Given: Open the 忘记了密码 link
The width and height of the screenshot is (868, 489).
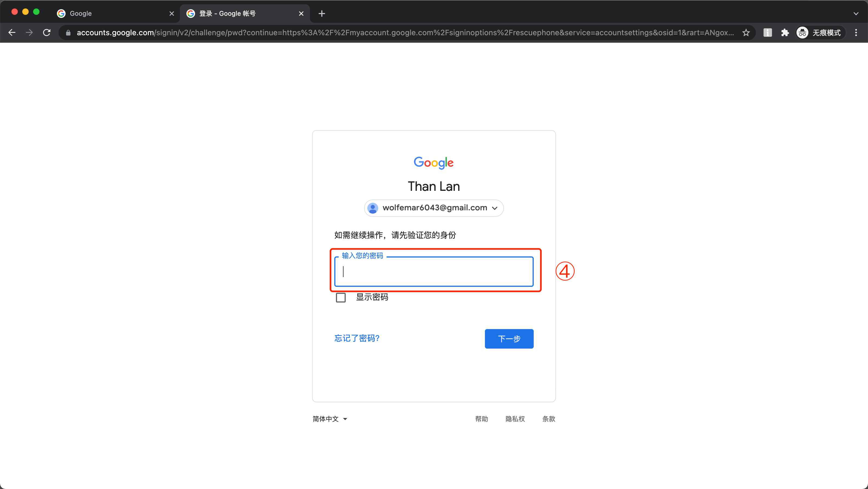Looking at the screenshot, I should 357,338.
